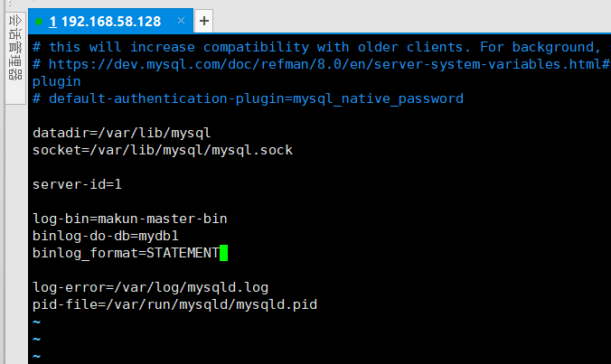Click the last tilde marker at bottom

click(37, 356)
